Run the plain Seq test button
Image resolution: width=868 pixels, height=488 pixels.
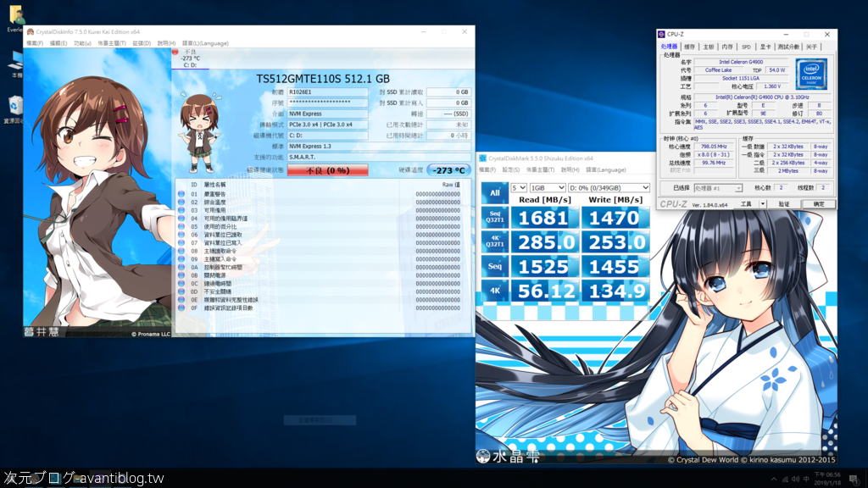[x=494, y=266]
